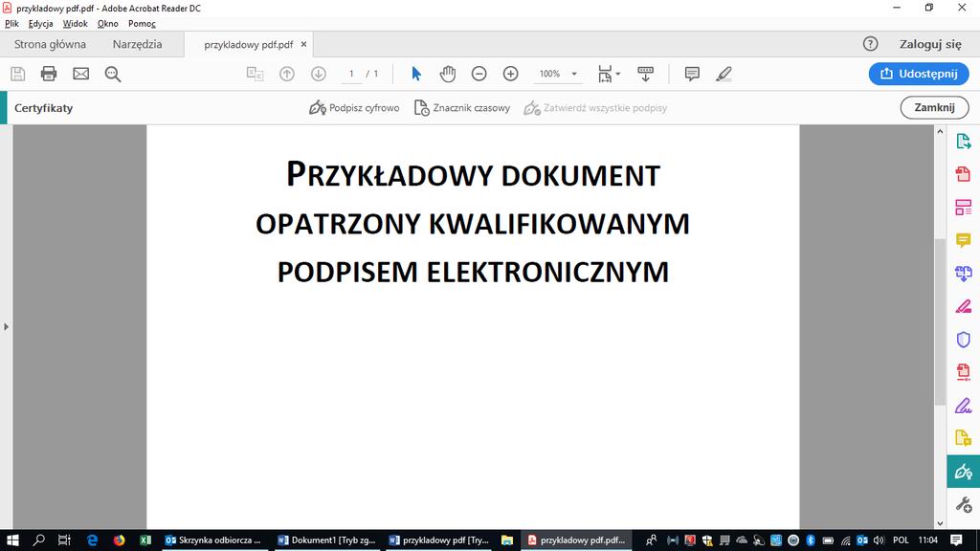The height and width of the screenshot is (551, 980).
Task: Zoom in with the plus icon
Action: coord(511,74)
